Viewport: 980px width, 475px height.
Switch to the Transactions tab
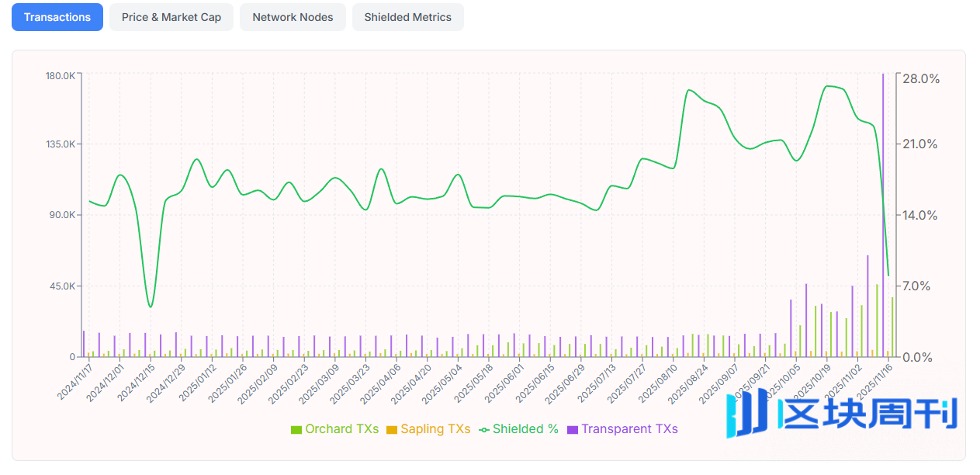pos(57,17)
